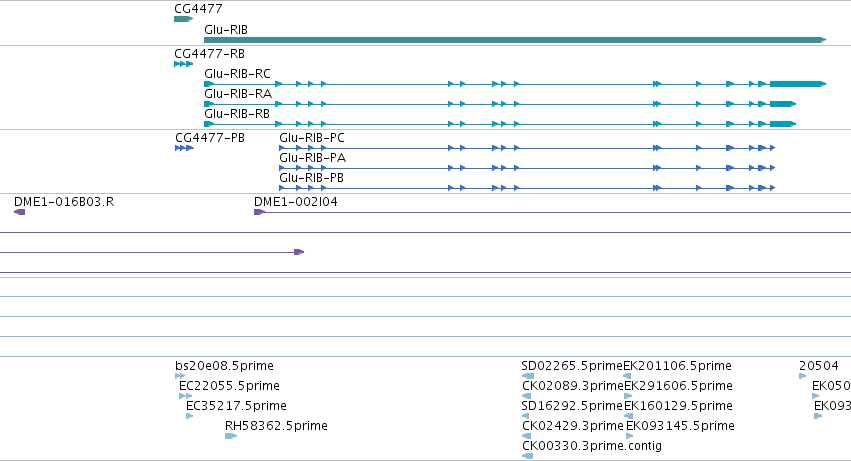This screenshot has height=461, width=851.
Task: Click the bs20e08.5prime arrow glyph
Action: pos(180,376)
